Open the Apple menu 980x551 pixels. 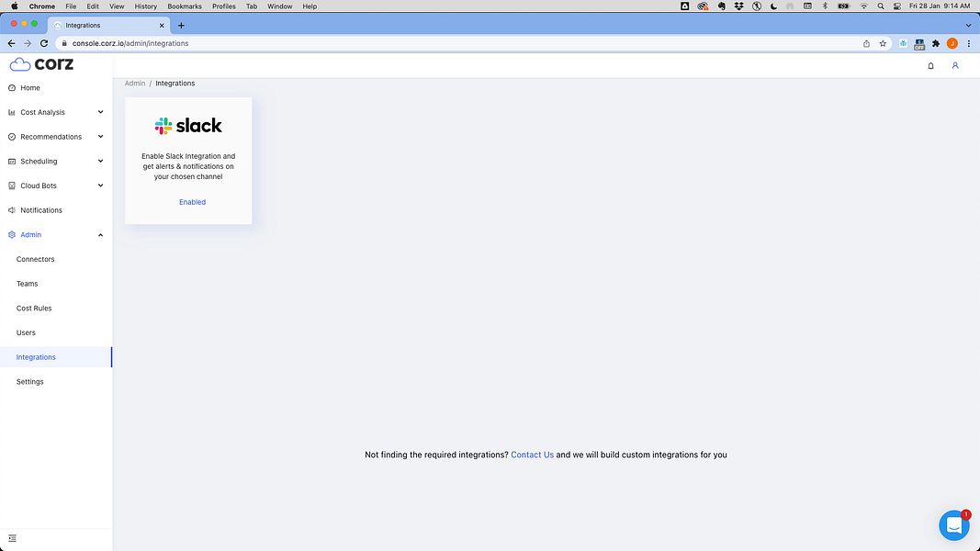[x=15, y=6]
